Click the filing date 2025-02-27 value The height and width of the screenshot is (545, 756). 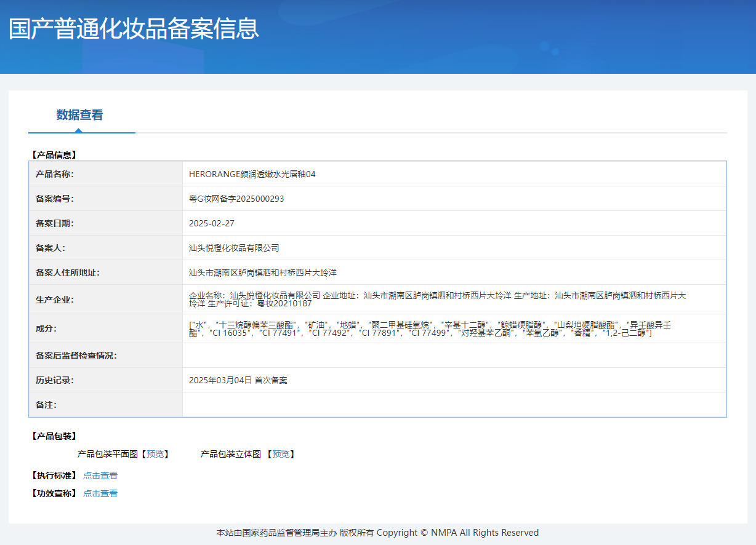point(211,223)
